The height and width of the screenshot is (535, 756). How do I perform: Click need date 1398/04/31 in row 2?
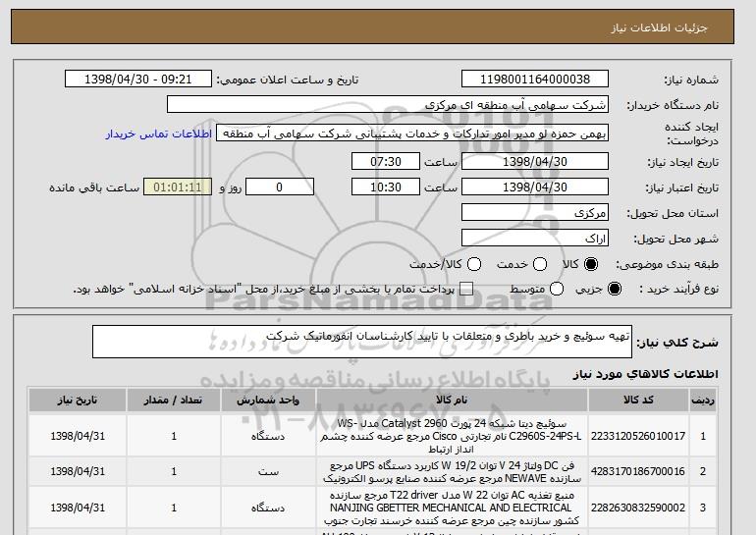(x=78, y=471)
